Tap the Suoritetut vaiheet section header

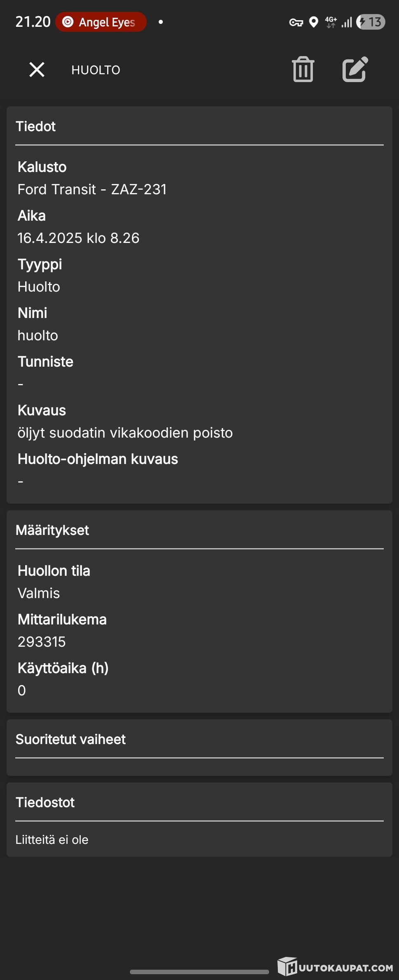[x=70, y=739]
